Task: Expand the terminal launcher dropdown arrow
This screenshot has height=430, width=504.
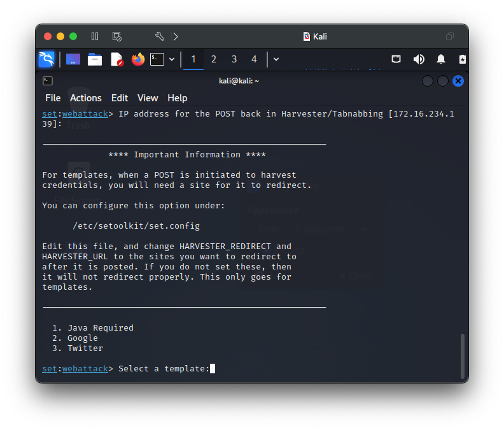Action: [x=172, y=59]
